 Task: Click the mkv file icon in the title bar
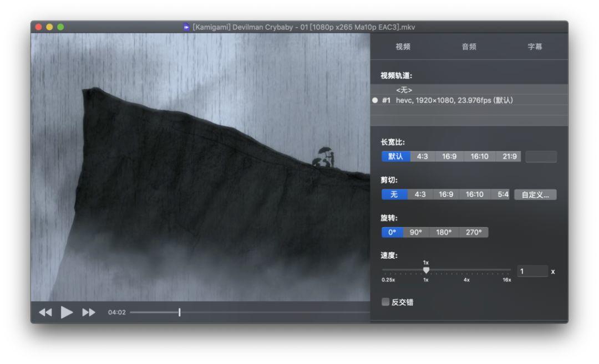186,27
